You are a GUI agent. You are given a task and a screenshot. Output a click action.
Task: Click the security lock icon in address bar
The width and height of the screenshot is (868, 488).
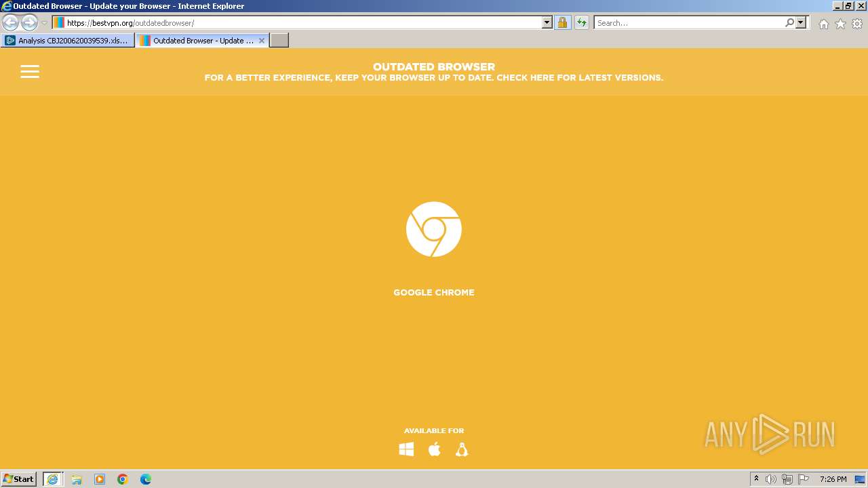pos(562,22)
